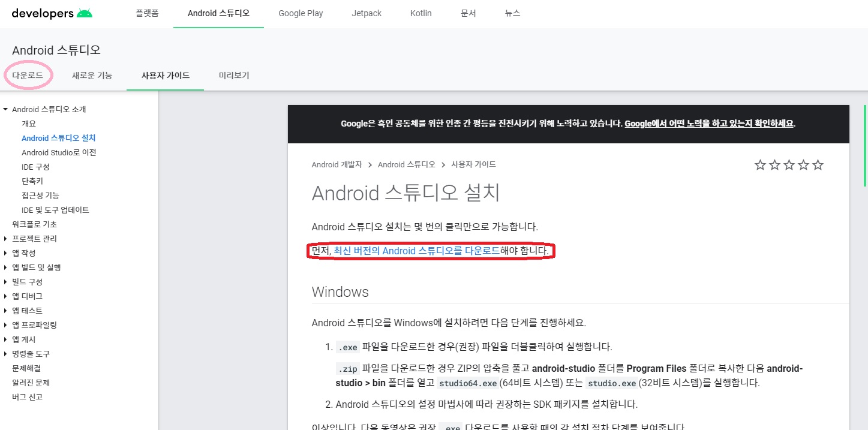This screenshot has width=868, height=430.
Task: Rate the page two stars
Action: point(774,165)
